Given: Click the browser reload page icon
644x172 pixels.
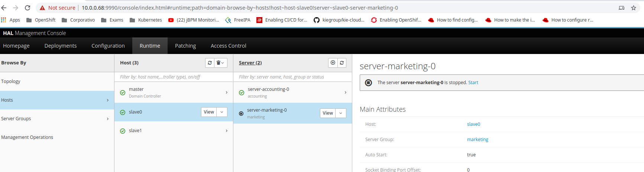Looking at the screenshot, I should pos(27,8).
